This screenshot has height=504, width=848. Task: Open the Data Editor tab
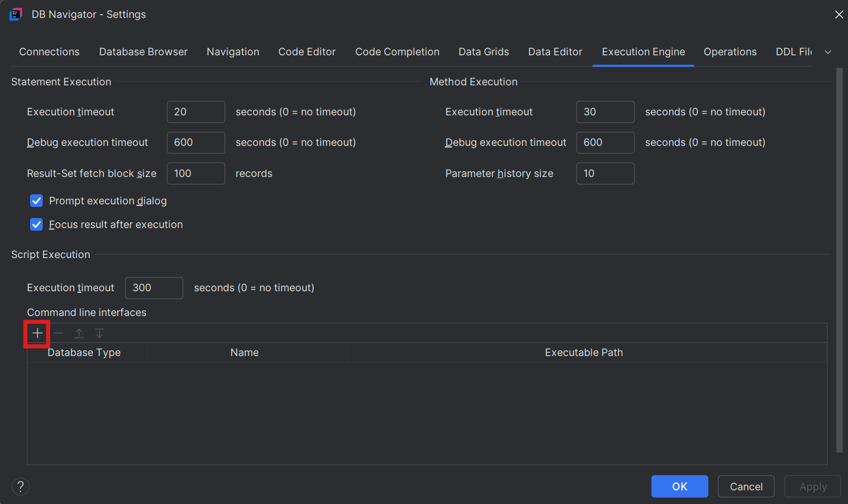[x=555, y=52]
